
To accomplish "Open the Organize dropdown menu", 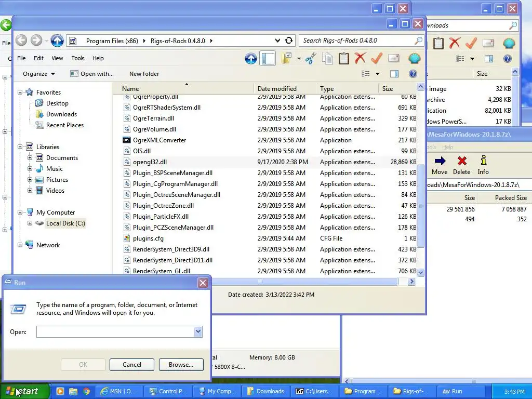I will [39, 74].
